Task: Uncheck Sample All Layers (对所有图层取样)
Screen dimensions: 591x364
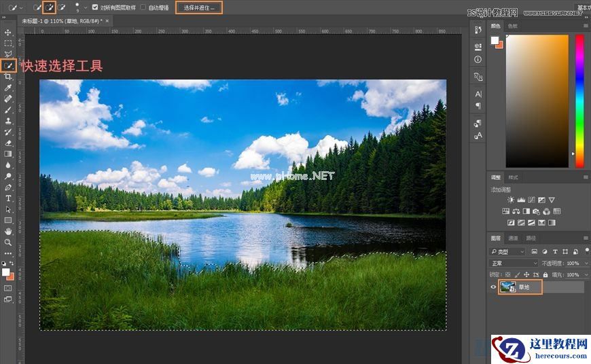Action: pyautogui.click(x=95, y=7)
